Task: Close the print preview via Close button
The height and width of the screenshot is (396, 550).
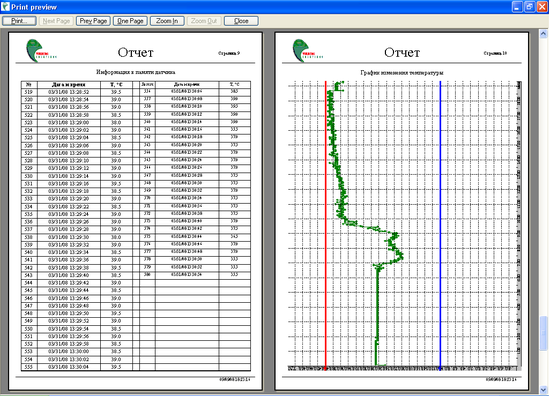Action: pos(241,21)
